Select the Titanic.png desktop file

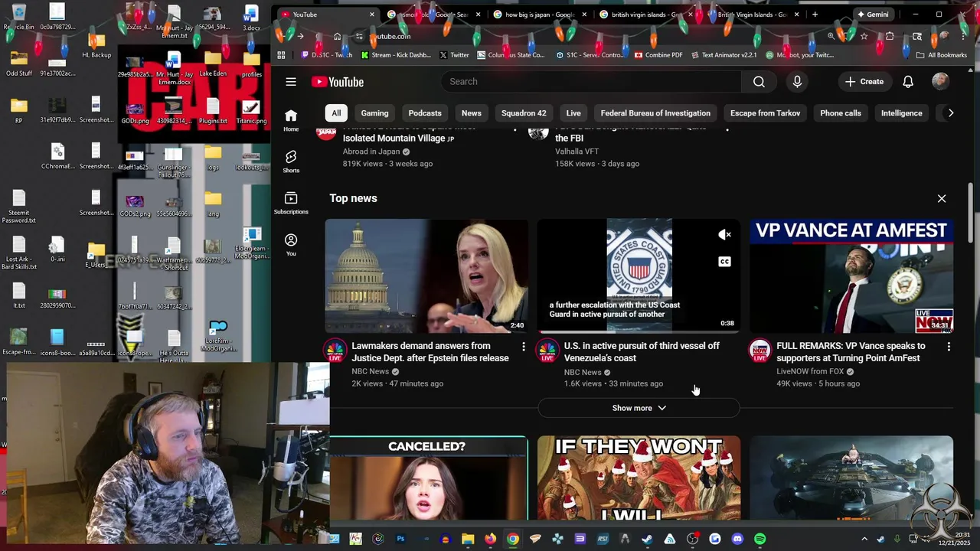point(251,112)
